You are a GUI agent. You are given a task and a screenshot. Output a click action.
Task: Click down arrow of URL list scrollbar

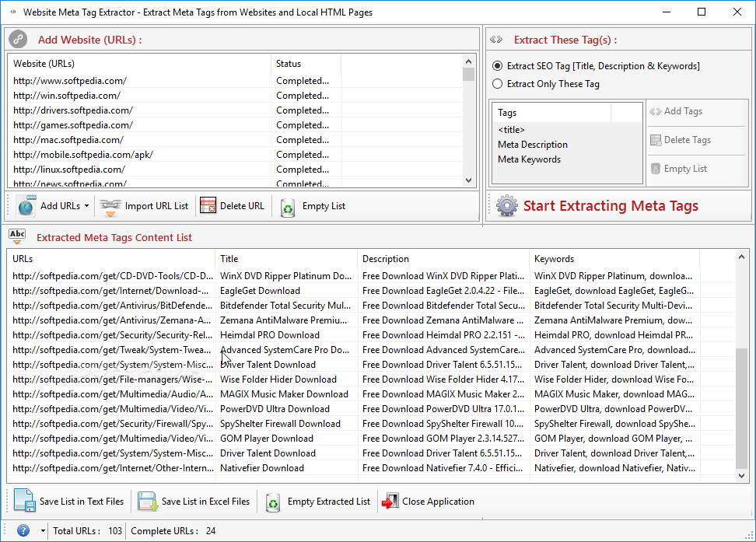pos(468,180)
